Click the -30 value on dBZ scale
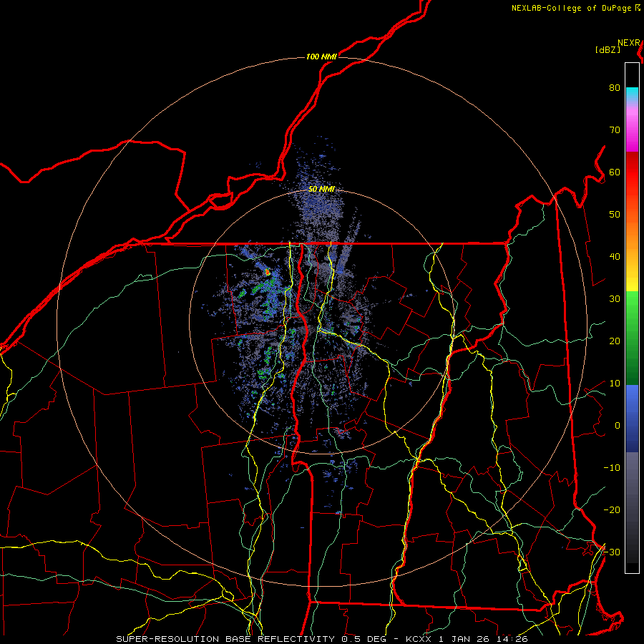 (612, 552)
